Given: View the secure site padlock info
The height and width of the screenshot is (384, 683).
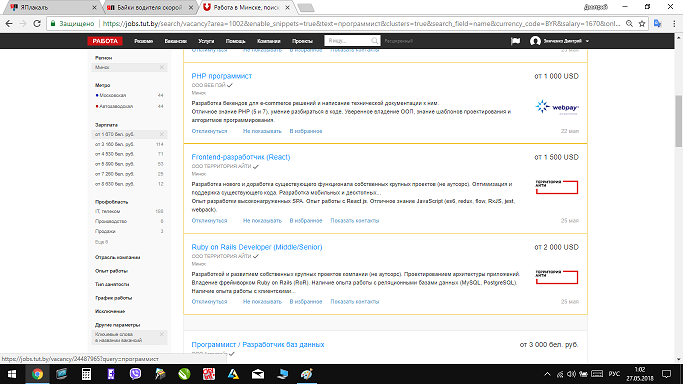Looking at the screenshot, I should (53, 24).
